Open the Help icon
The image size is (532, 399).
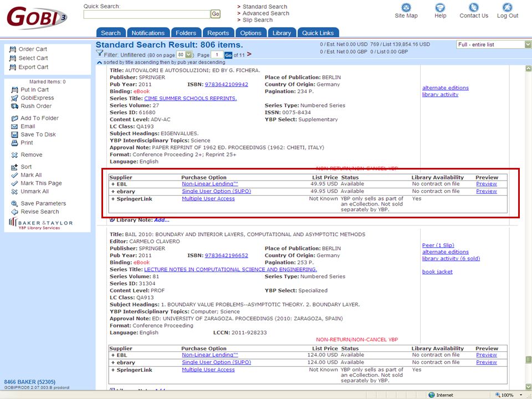[x=440, y=7]
